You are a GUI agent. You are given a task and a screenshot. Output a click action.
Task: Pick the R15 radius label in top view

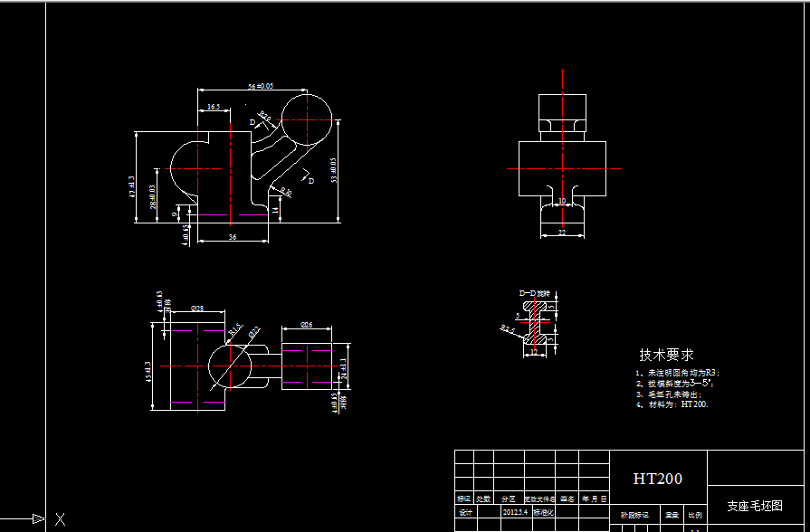pyautogui.click(x=235, y=329)
